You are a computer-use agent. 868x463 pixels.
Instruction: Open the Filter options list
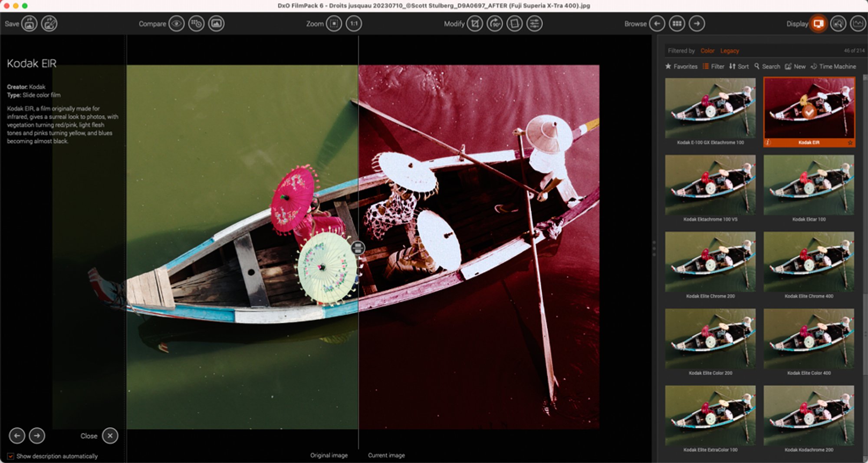[713, 66]
